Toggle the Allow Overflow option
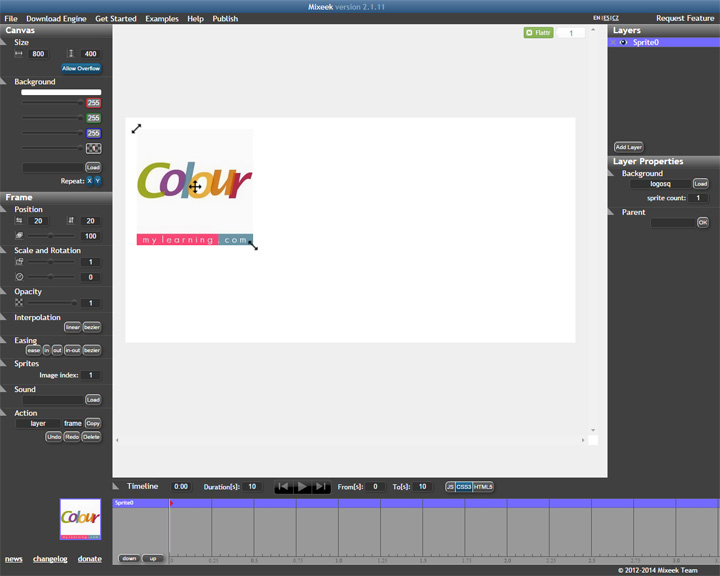The image size is (720, 576). click(81, 68)
